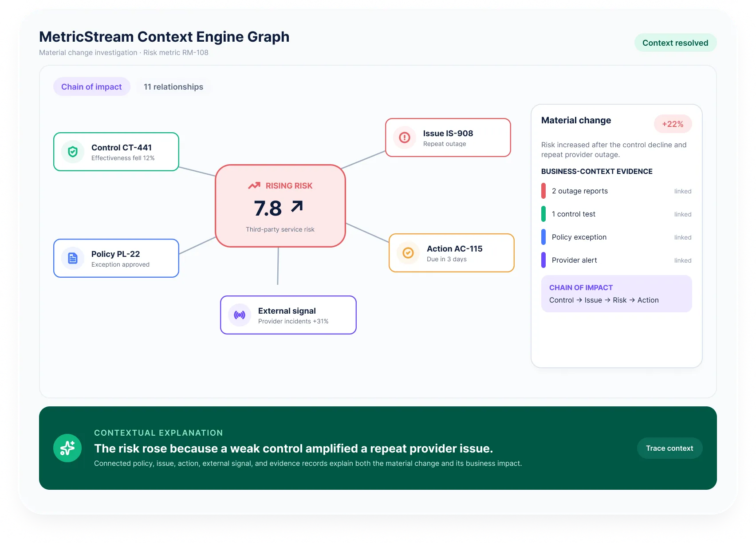
Task: Select the 11 relationships tab
Action: pyautogui.click(x=173, y=87)
